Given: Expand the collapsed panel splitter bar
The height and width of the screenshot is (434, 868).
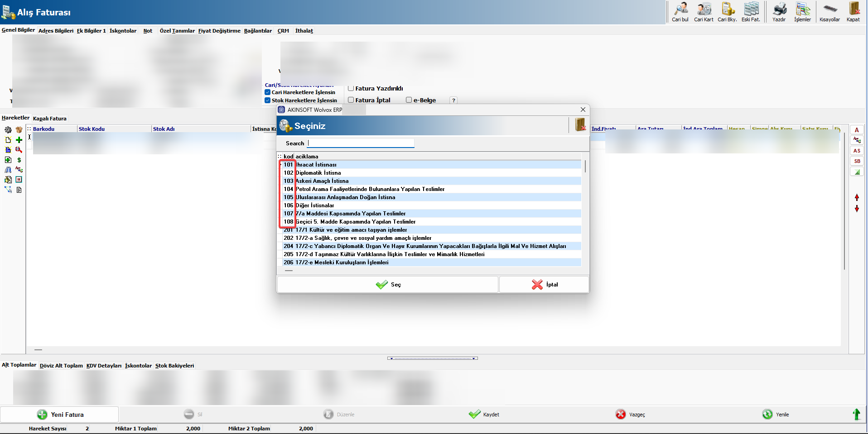Looking at the screenshot, I should click(432, 358).
